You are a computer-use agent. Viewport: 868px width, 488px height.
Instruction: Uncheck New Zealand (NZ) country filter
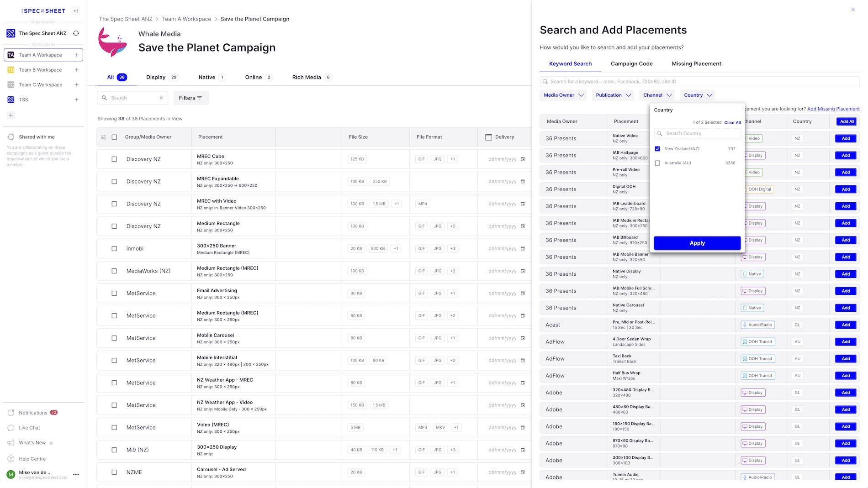pos(657,149)
